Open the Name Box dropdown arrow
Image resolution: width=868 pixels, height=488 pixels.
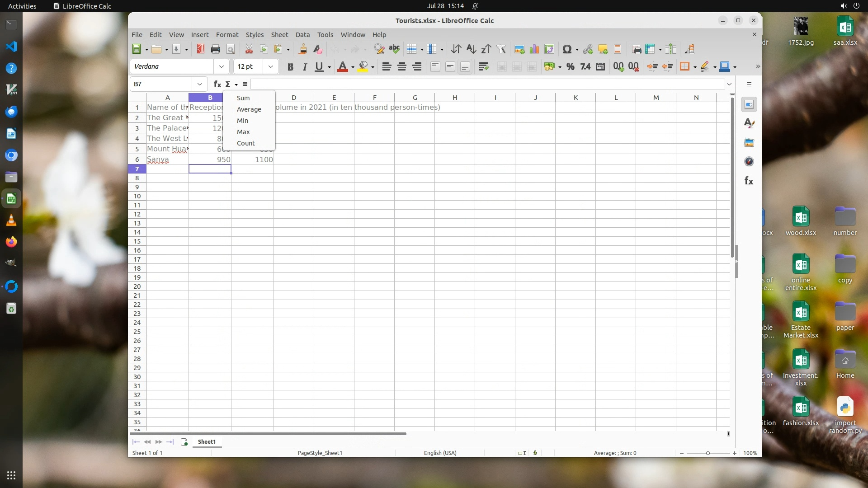(199, 84)
